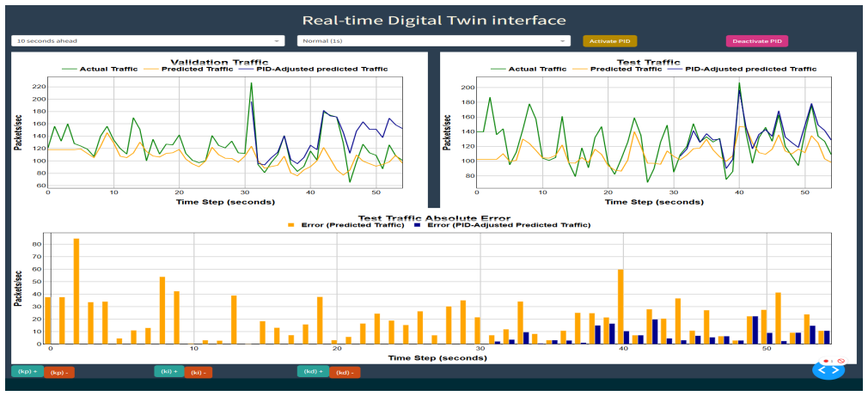
Task: Click blue Error (PID-Adjusted Predicted Traffic) legend swatch
Action: (x=419, y=225)
